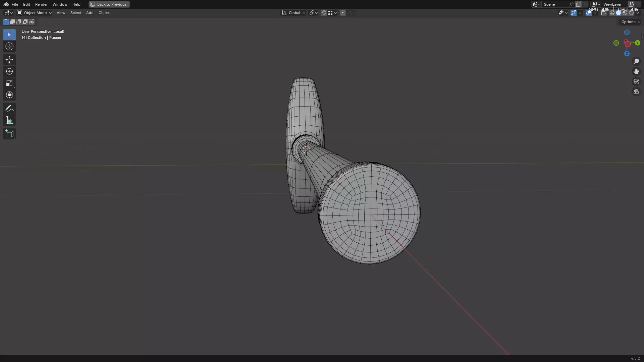The width and height of the screenshot is (644, 362).
Task: Open the Render menu
Action: 41,4
